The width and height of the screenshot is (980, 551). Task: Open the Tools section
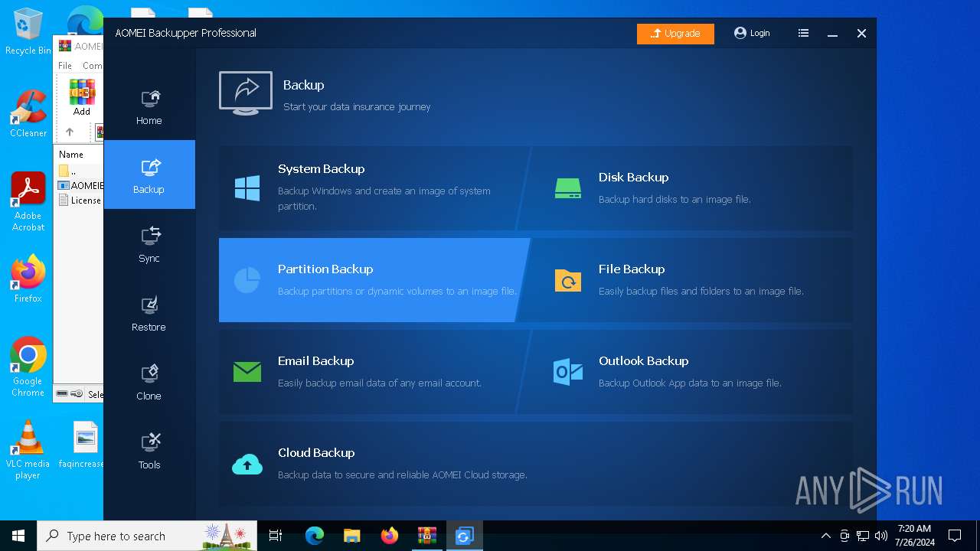tap(149, 451)
